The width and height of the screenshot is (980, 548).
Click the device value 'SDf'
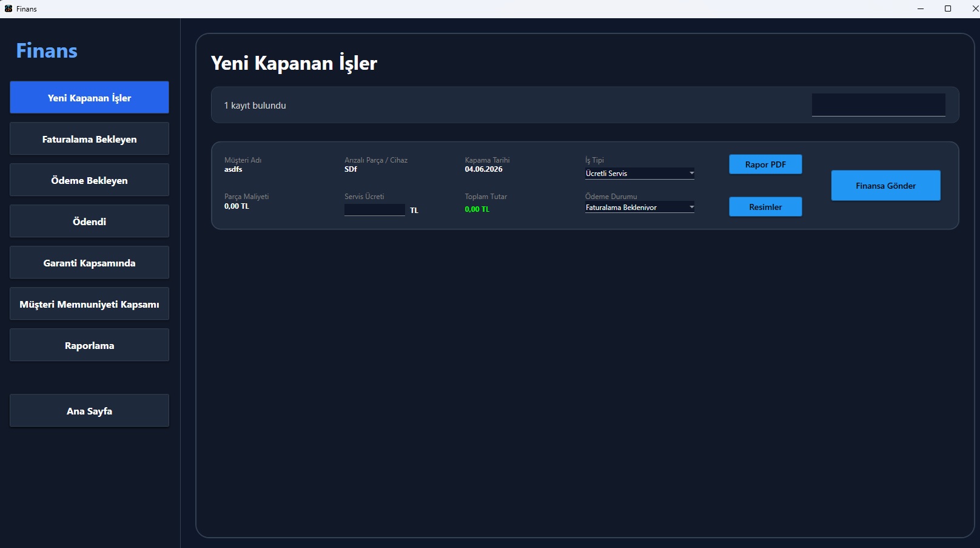tap(351, 169)
